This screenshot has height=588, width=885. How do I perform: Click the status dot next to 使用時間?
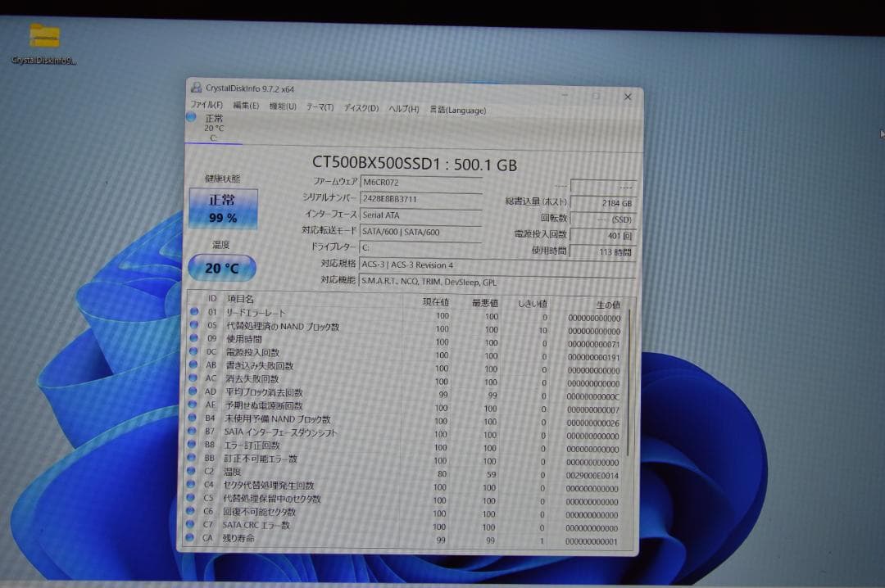click(x=194, y=340)
